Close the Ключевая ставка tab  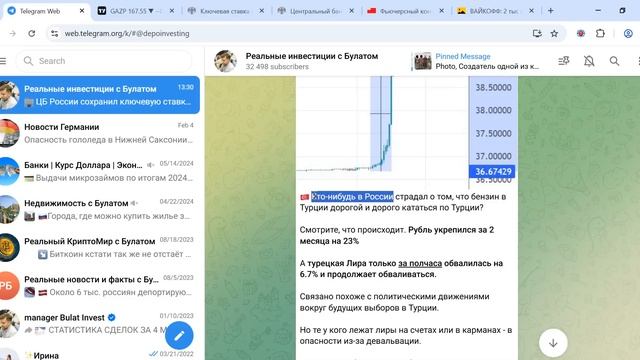[x=262, y=11]
